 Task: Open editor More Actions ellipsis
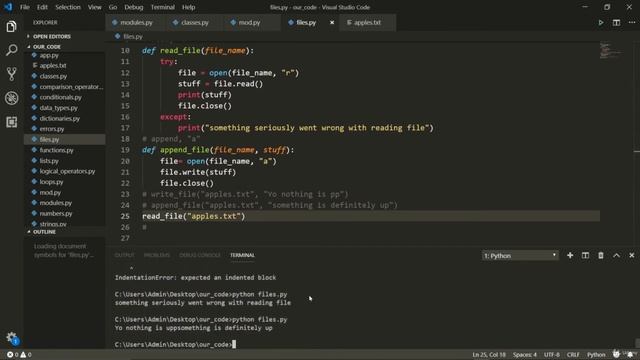click(632, 22)
